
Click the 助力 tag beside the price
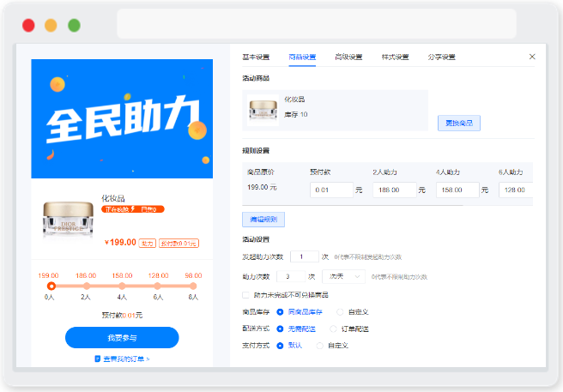pyautogui.click(x=148, y=244)
